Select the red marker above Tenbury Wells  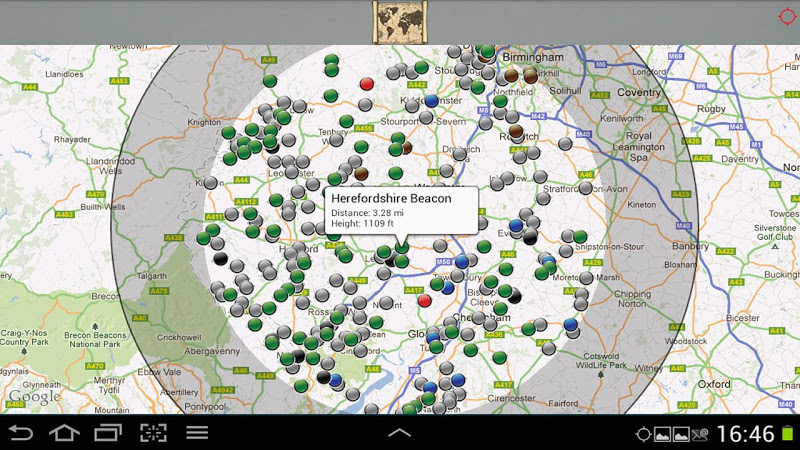coord(366,83)
